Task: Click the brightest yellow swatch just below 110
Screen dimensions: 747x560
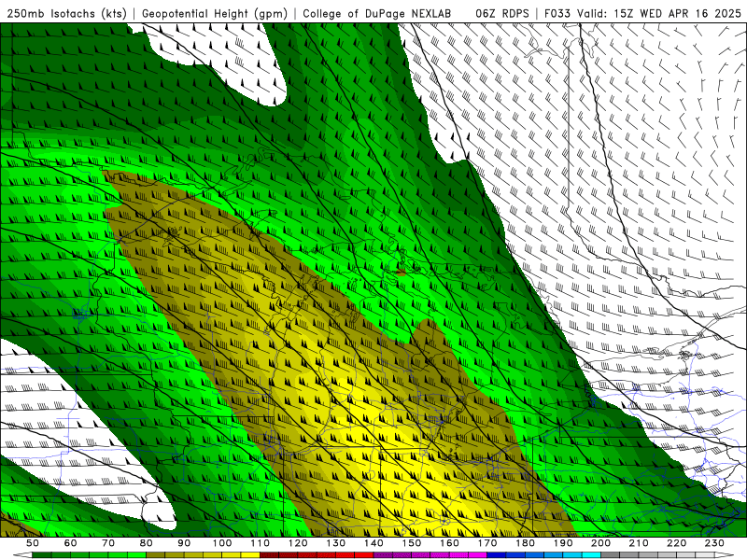Action: click(250, 555)
